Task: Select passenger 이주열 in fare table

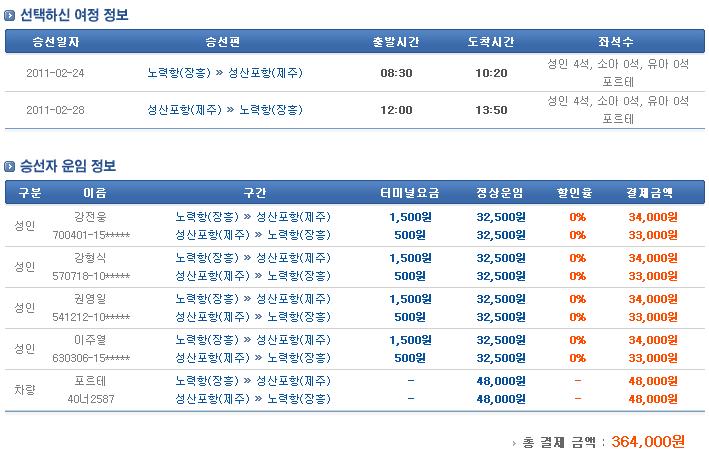Action: pos(90,341)
